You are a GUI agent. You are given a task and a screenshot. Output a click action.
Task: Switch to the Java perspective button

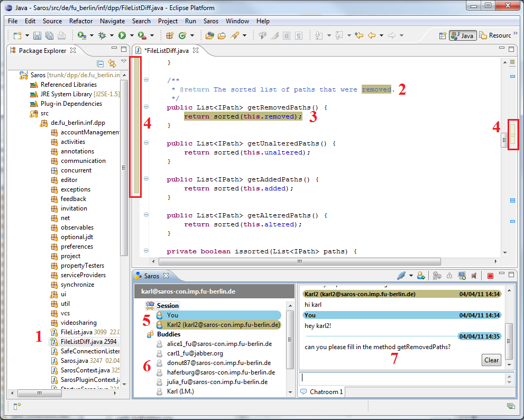(x=463, y=35)
